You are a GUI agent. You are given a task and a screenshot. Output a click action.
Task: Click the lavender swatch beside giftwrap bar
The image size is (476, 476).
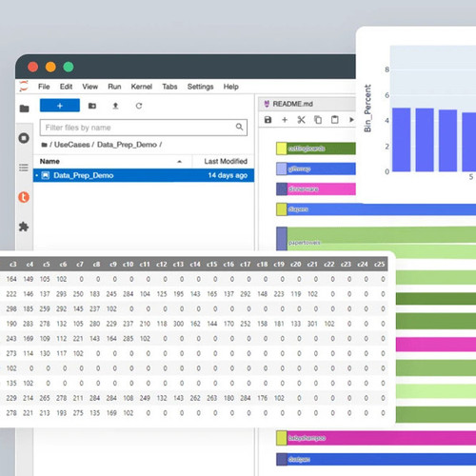282,169
